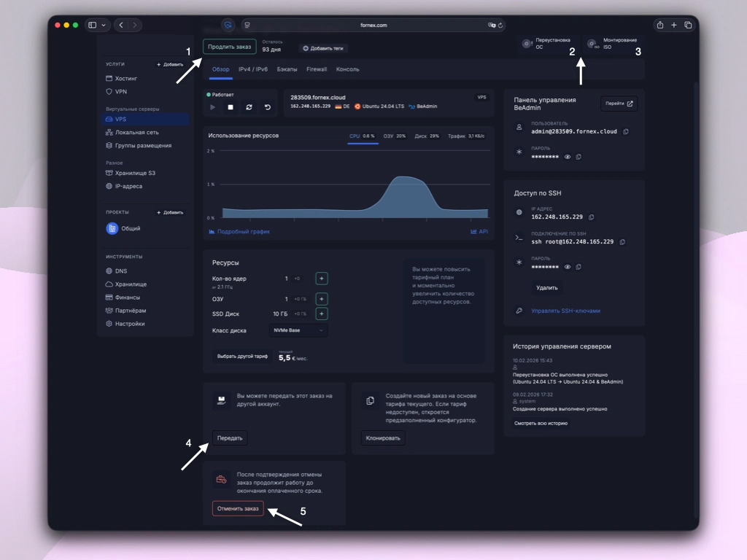This screenshot has width=747, height=560.
Task: Toggle Safari sidebar button
Action: (93, 26)
